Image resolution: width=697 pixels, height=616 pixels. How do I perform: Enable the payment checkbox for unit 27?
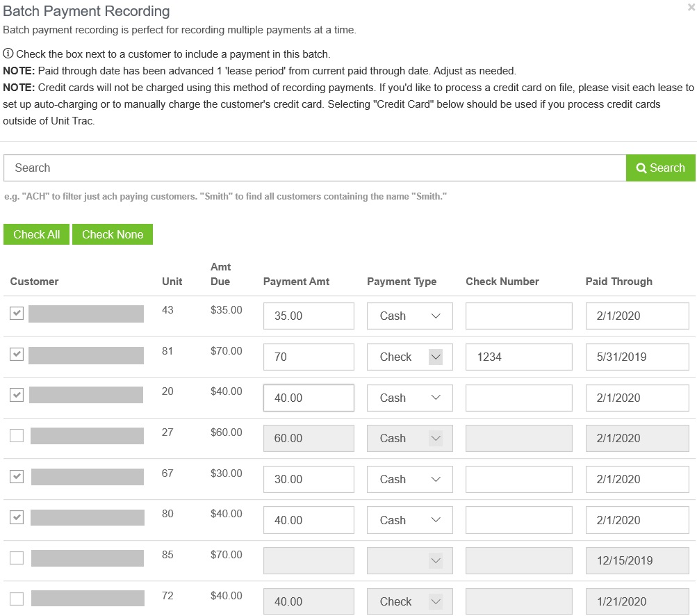pos(15,436)
